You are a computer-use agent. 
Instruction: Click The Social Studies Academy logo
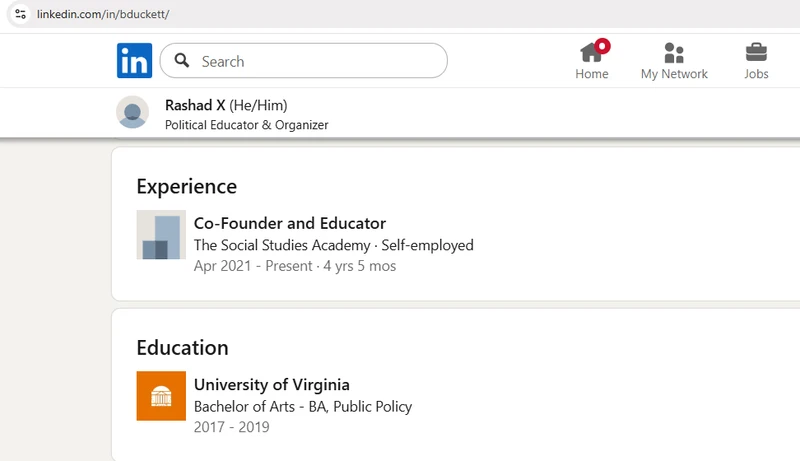pos(161,235)
